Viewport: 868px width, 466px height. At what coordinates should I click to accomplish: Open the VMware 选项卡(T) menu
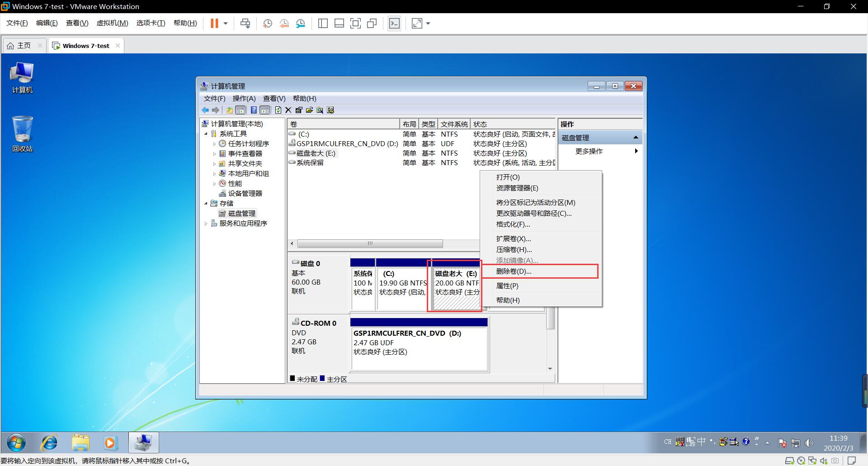151,23
